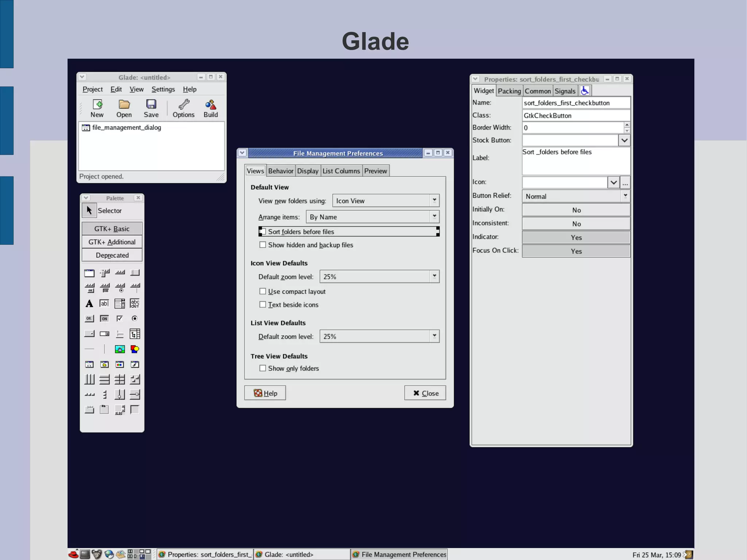Image resolution: width=747 pixels, height=560 pixels.
Task: Pick the Color Selection Dialog widget icon
Action: tap(120, 364)
